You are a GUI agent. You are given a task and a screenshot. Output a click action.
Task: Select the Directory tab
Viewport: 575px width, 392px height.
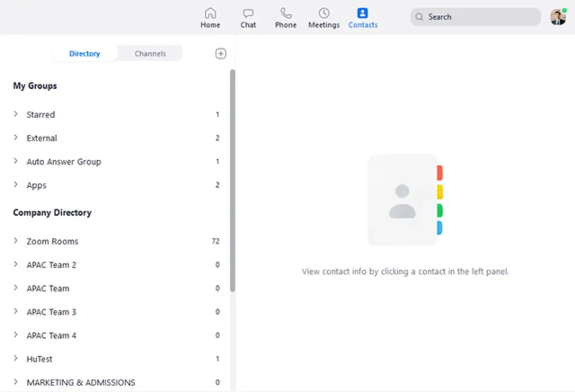tap(84, 53)
